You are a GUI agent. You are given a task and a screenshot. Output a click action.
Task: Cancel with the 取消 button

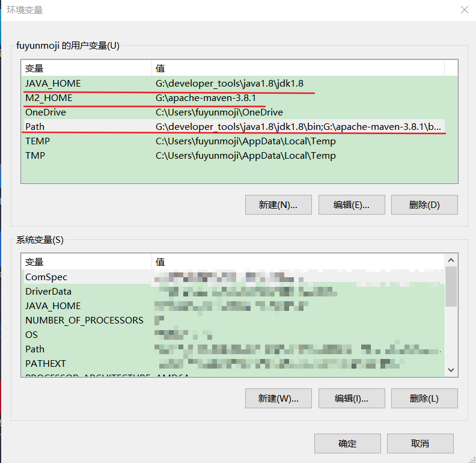tap(420, 444)
